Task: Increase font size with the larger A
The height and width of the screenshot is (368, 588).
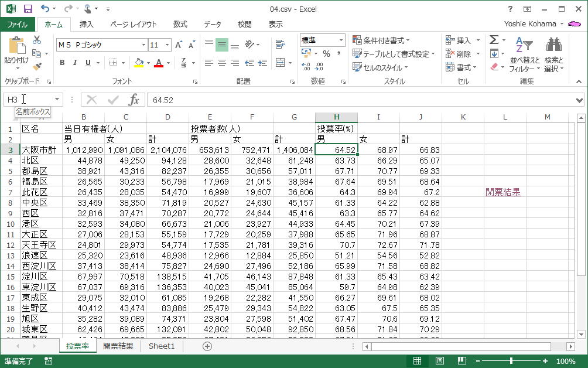Action: click(179, 45)
